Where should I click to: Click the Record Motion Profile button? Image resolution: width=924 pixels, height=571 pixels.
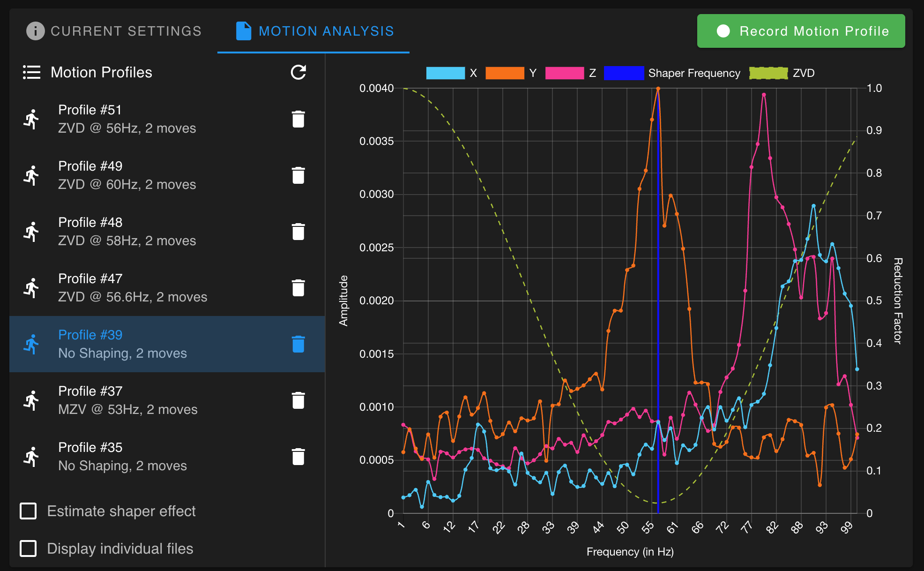801,31
